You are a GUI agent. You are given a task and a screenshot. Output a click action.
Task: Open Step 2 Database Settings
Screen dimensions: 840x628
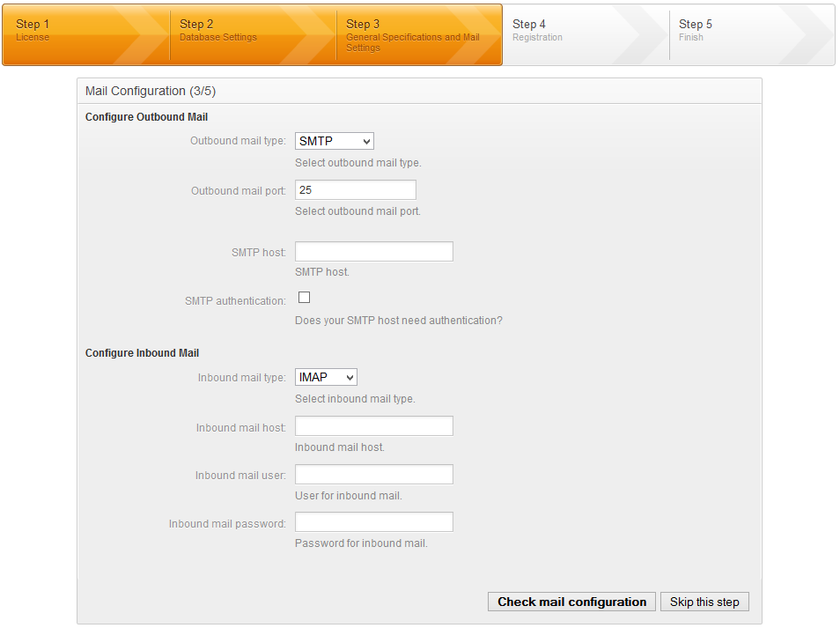[x=238, y=33]
